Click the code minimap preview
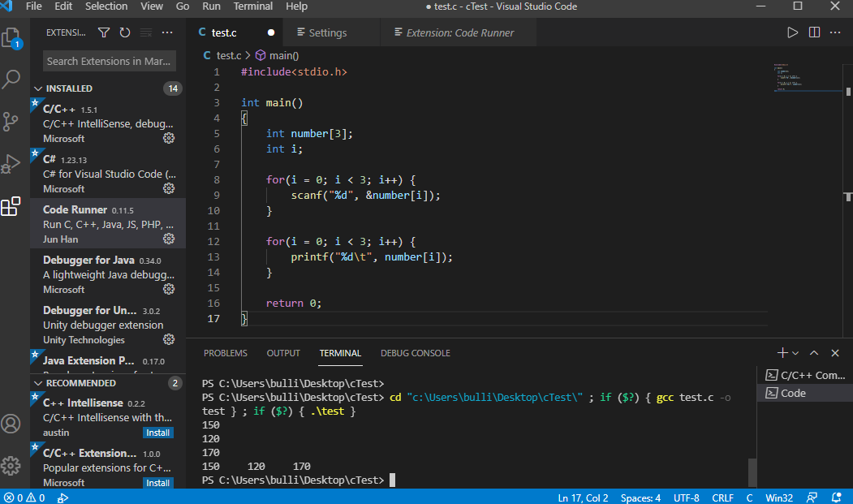The image size is (853, 504). click(x=808, y=78)
